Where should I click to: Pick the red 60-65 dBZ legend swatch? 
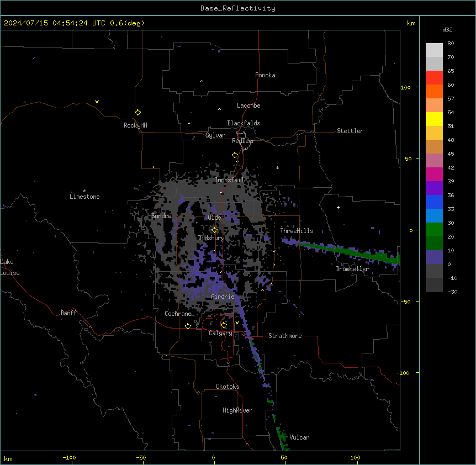point(434,78)
